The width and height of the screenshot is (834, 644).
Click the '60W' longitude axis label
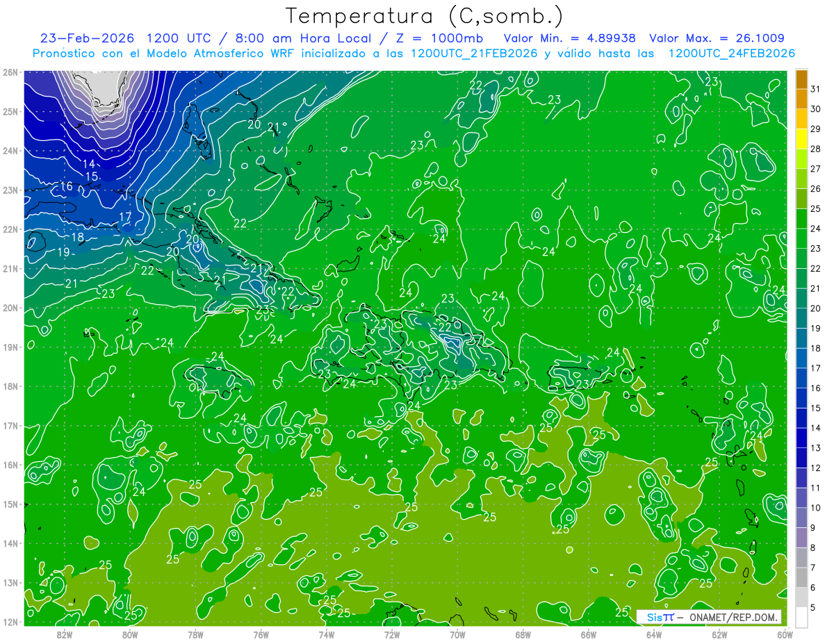pyautogui.click(x=785, y=634)
